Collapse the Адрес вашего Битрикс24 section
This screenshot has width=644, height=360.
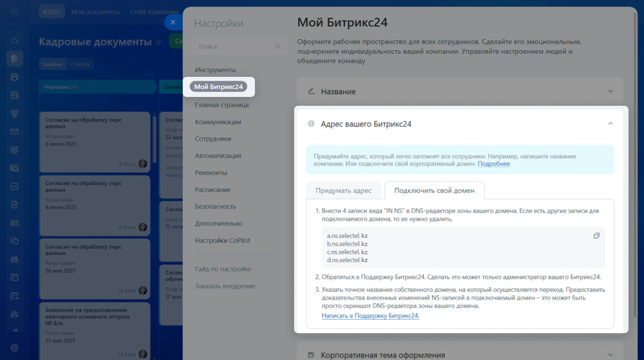coord(610,124)
